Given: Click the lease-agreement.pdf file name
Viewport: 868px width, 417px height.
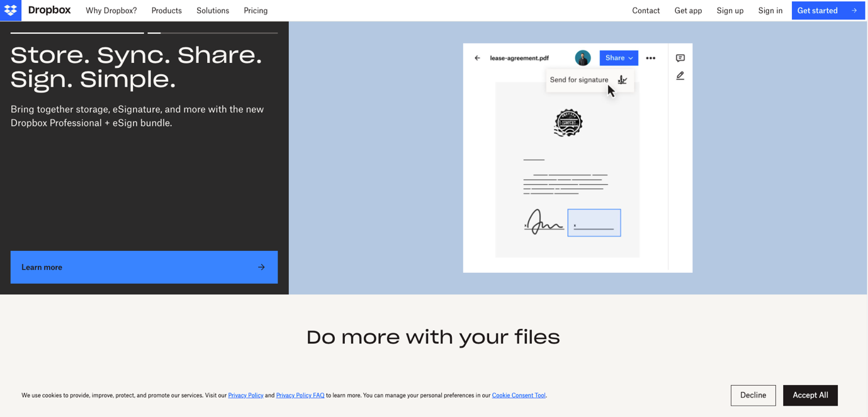Looking at the screenshot, I should (x=519, y=58).
